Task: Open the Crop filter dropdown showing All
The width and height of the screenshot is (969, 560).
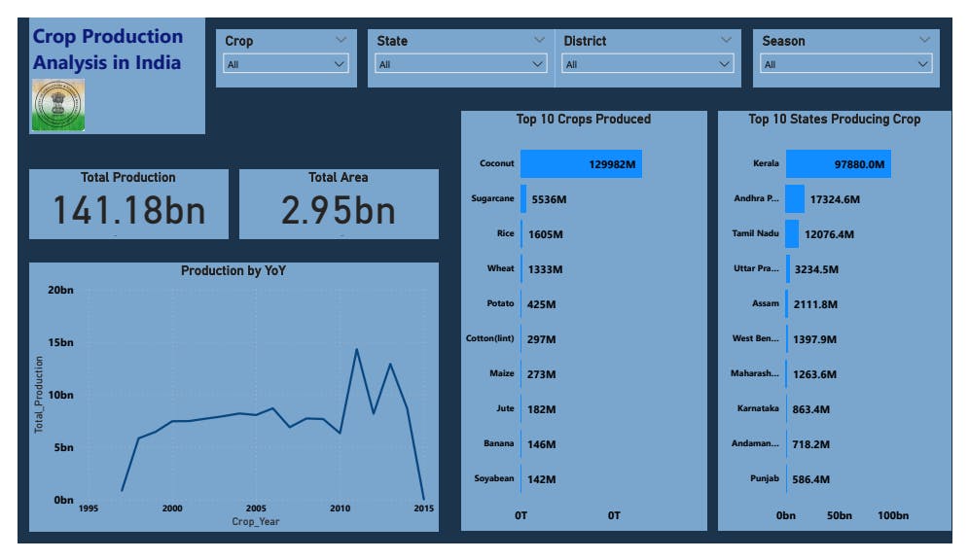Action: tap(285, 64)
